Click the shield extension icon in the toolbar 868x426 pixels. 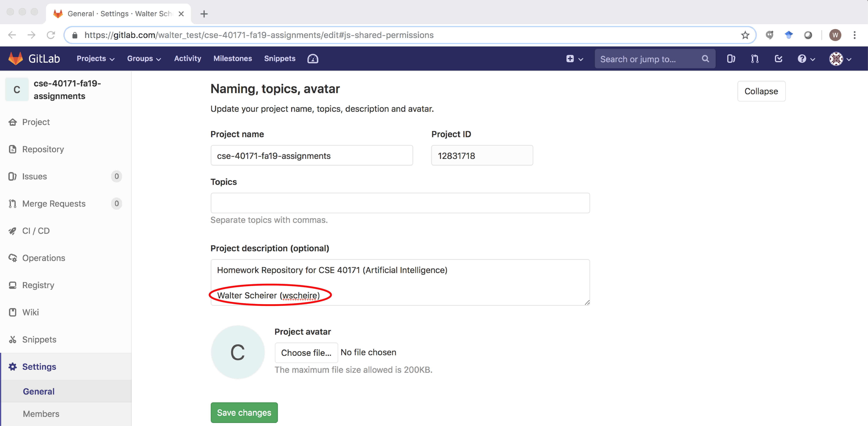769,35
